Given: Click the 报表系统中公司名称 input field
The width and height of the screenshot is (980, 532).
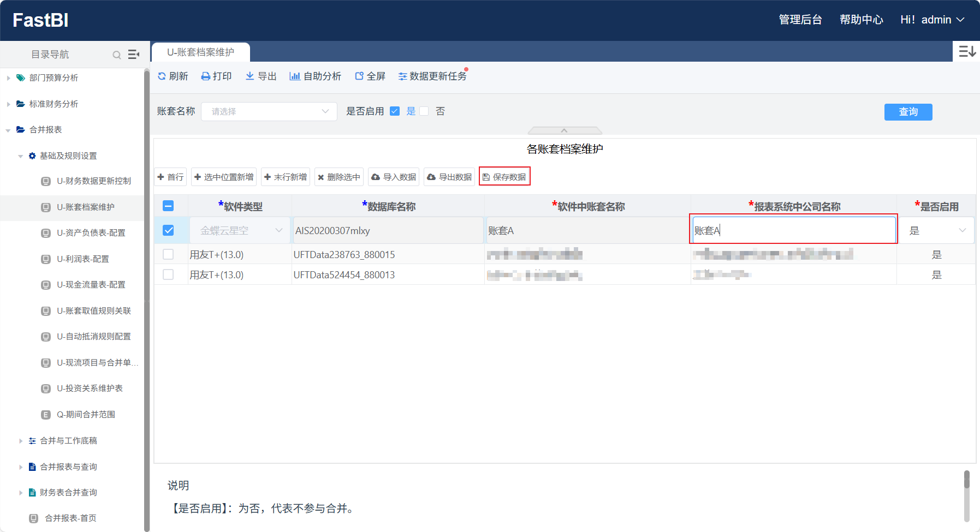Looking at the screenshot, I should point(793,230).
